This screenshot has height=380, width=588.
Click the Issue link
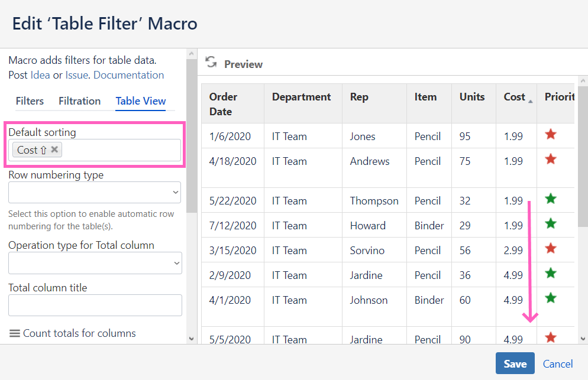tap(76, 75)
